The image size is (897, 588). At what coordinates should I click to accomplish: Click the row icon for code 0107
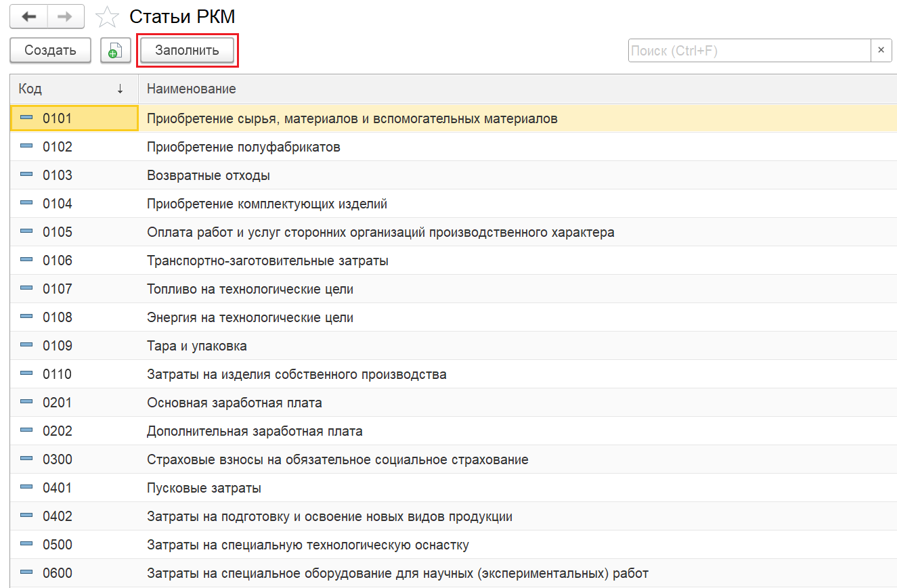click(26, 288)
